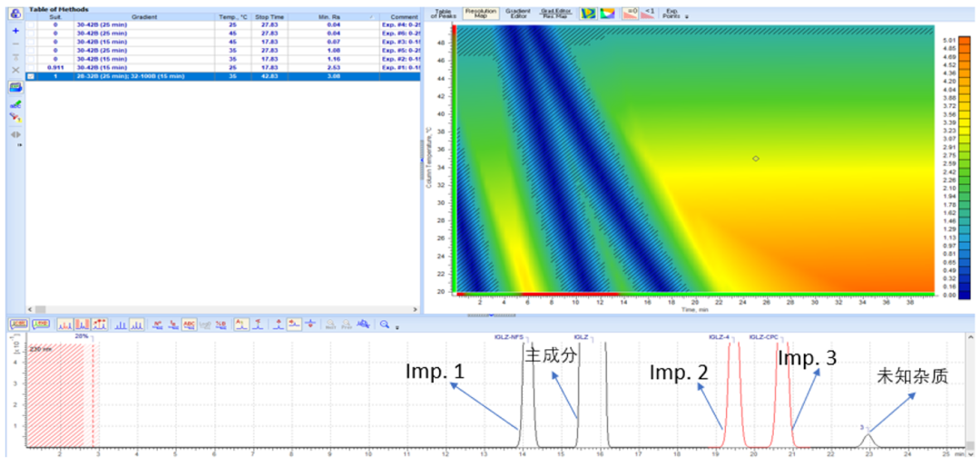Click the peaks with red dots icon

coord(100,325)
